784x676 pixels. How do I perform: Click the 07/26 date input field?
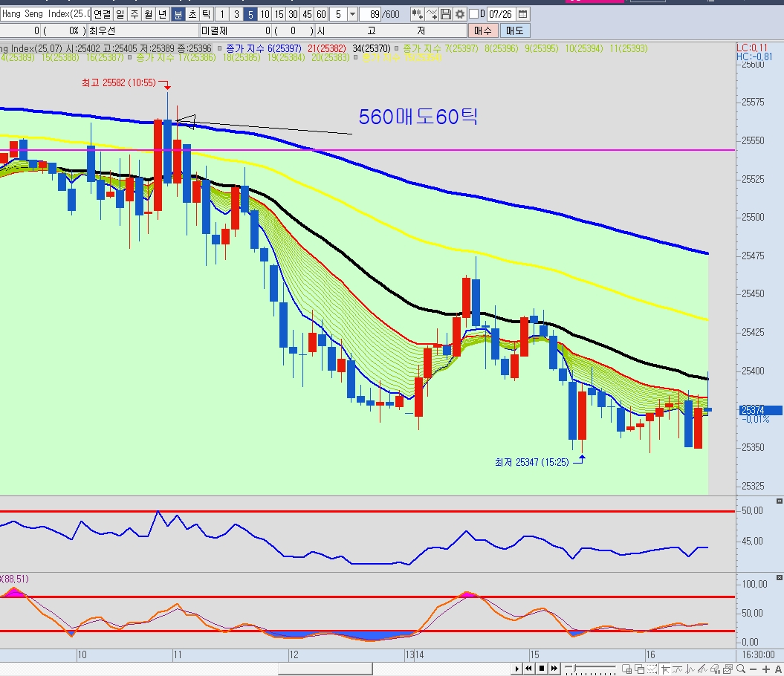click(x=501, y=14)
